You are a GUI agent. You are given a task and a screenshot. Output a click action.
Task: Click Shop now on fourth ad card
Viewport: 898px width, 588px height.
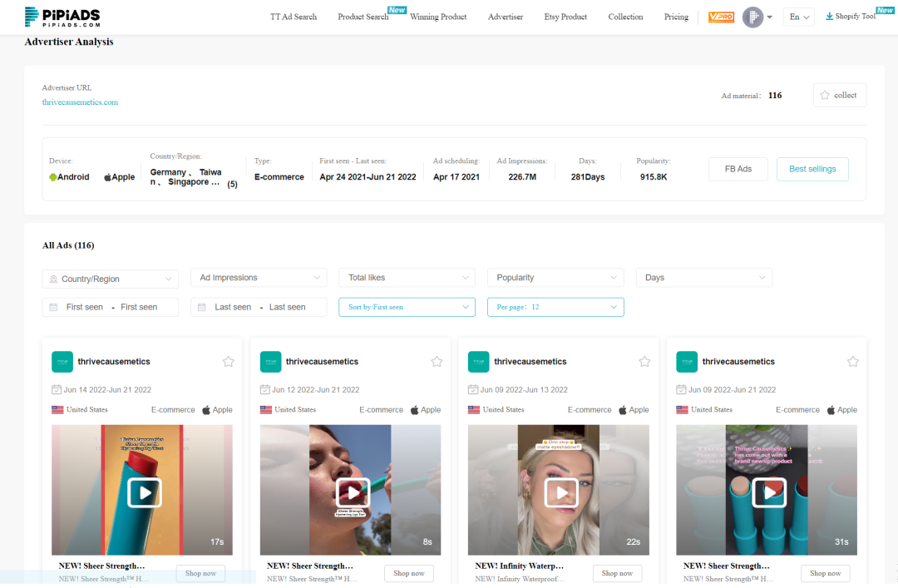pyautogui.click(x=826, y=573)
